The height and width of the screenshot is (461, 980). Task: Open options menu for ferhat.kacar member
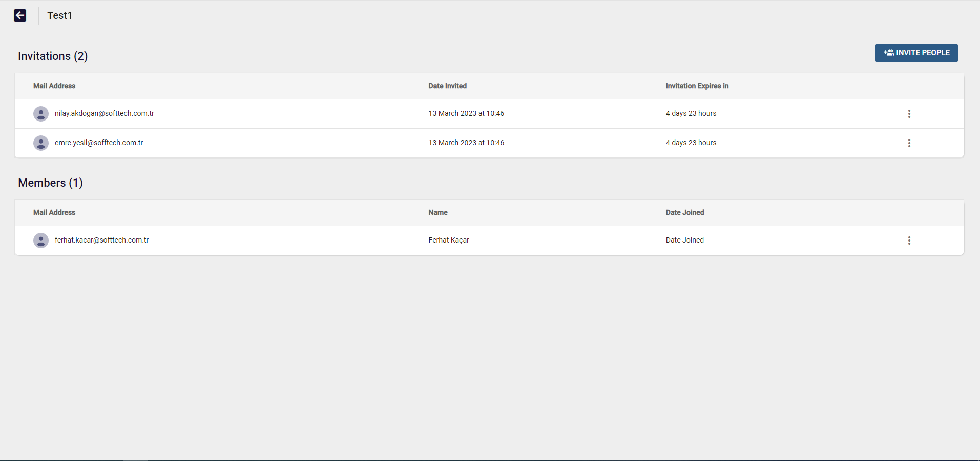(x=909, y=240)
